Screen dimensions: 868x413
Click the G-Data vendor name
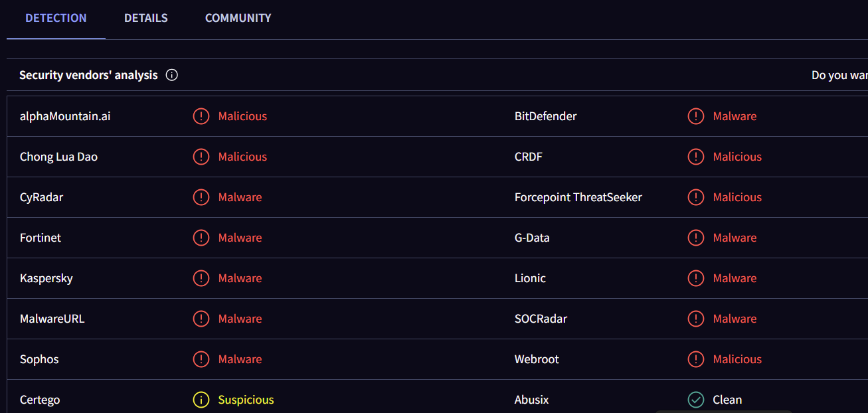coord(532,238)
